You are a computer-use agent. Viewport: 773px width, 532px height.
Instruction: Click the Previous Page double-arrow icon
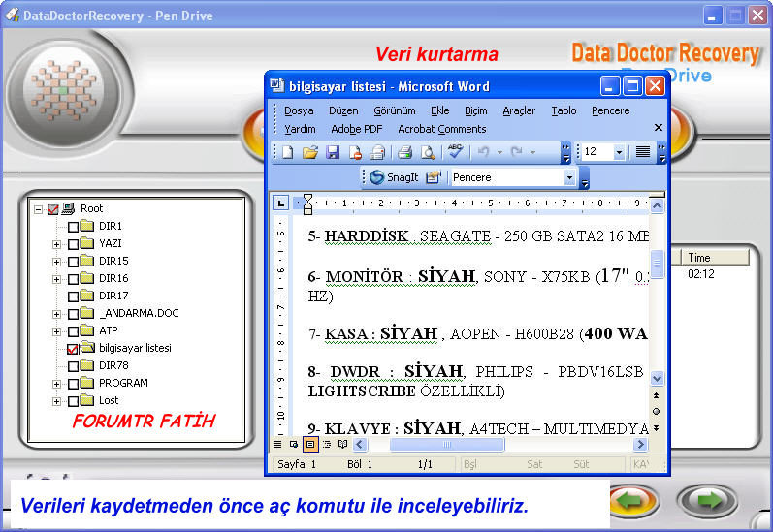coord(657,395)
